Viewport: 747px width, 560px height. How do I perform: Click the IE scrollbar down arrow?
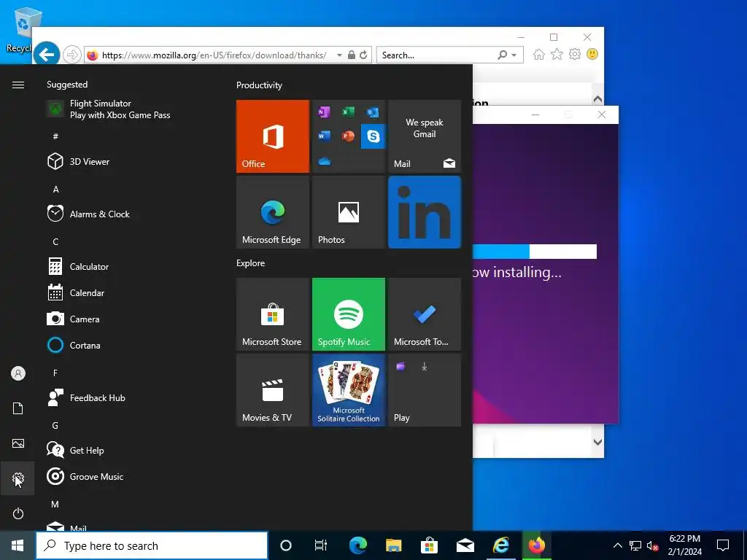click(x=598, y=443)
